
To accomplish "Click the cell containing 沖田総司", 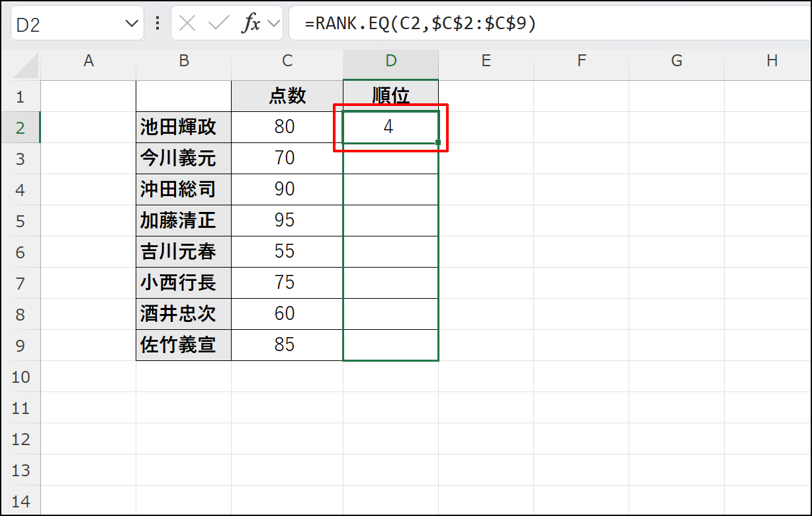I will (183, 189).
